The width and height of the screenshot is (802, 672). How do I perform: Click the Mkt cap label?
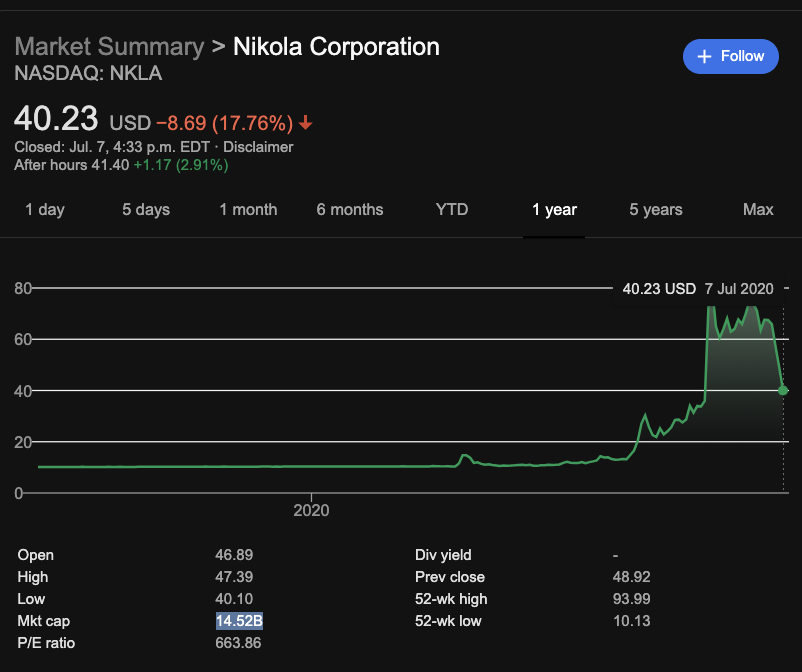(x=43, y=621)
